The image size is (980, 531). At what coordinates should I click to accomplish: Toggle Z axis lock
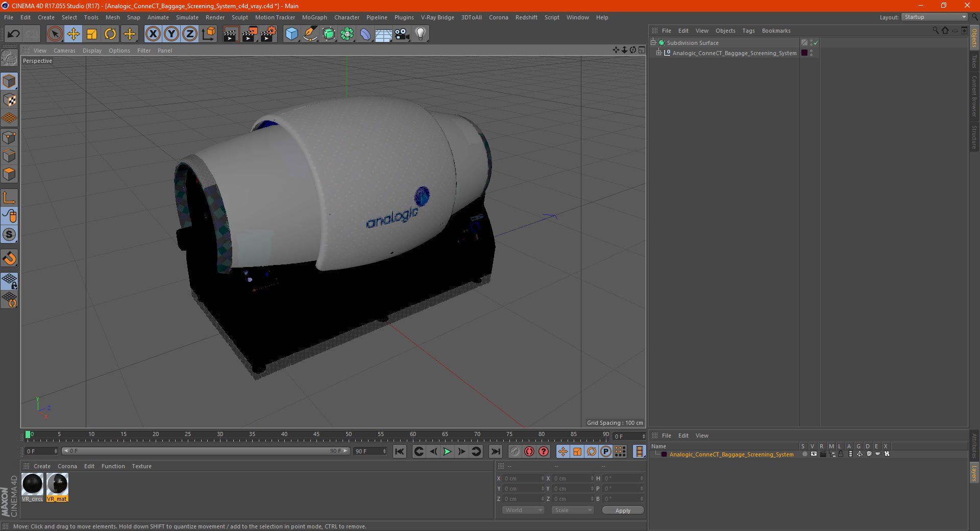(x=190, y=34)
